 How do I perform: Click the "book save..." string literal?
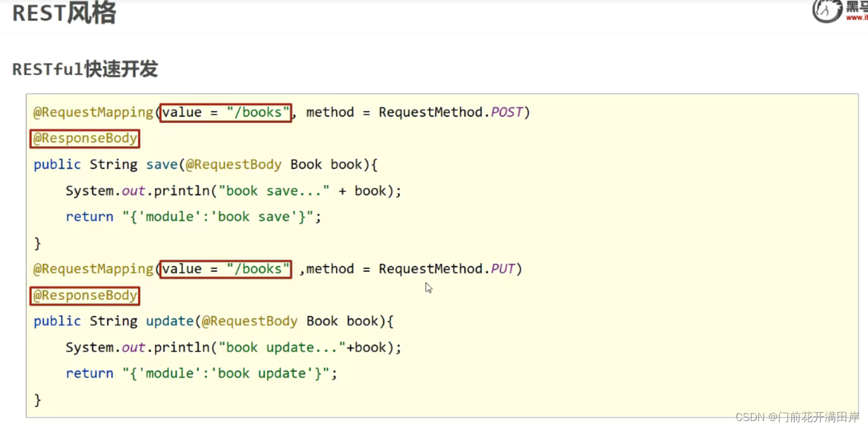point(274,191)
